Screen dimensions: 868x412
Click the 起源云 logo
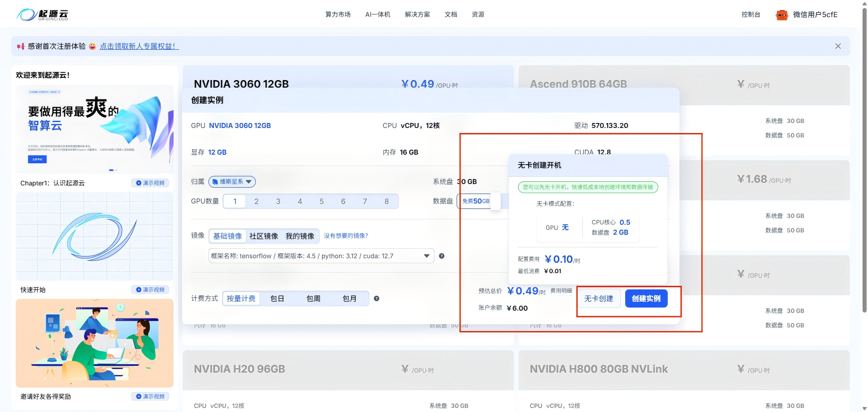(42, 14)
